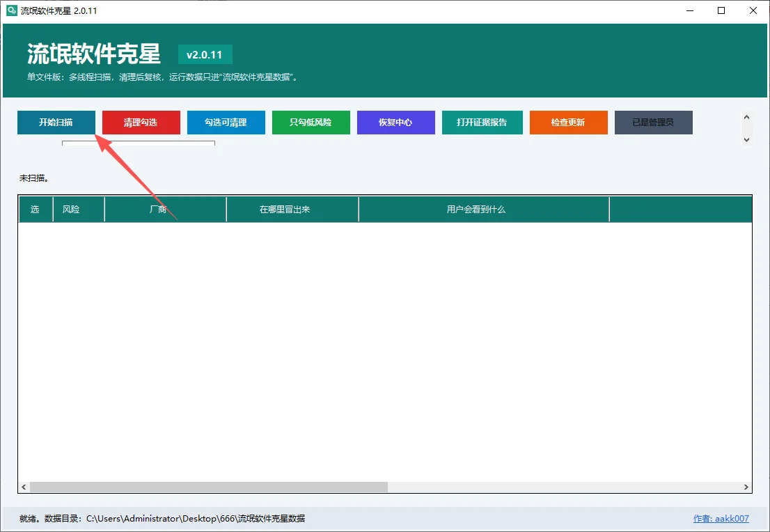The width and height of the screenshot is (770, 532).
Task: Click the 选 column header
Action: [36, 210]
